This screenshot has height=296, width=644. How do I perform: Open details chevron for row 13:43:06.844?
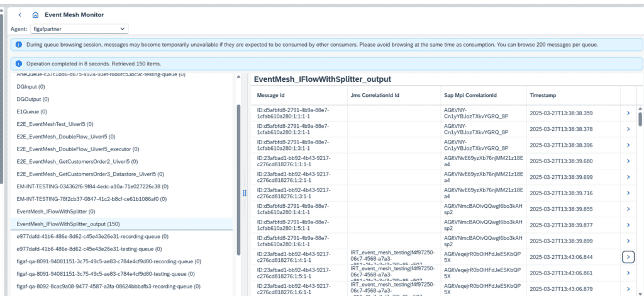pos(628,257)
